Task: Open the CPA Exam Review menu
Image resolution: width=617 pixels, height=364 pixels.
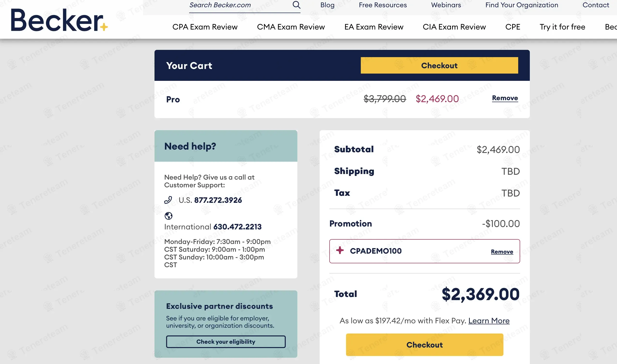Action: (205, 27)
